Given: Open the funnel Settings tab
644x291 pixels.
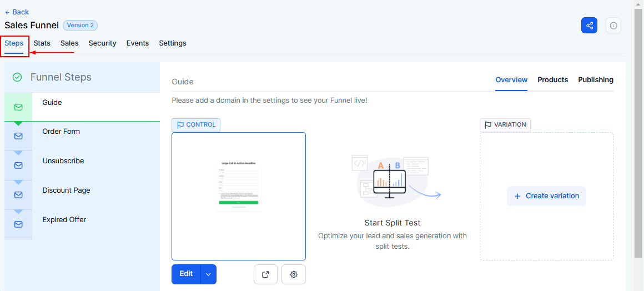Looking at the screenshot, I should point(173,43).
